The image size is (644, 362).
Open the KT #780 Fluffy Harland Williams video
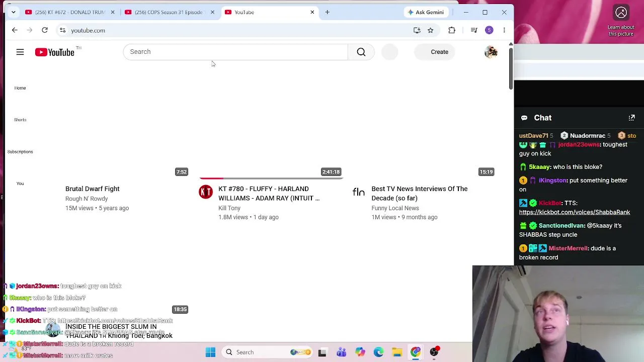(x=269, y=193)
